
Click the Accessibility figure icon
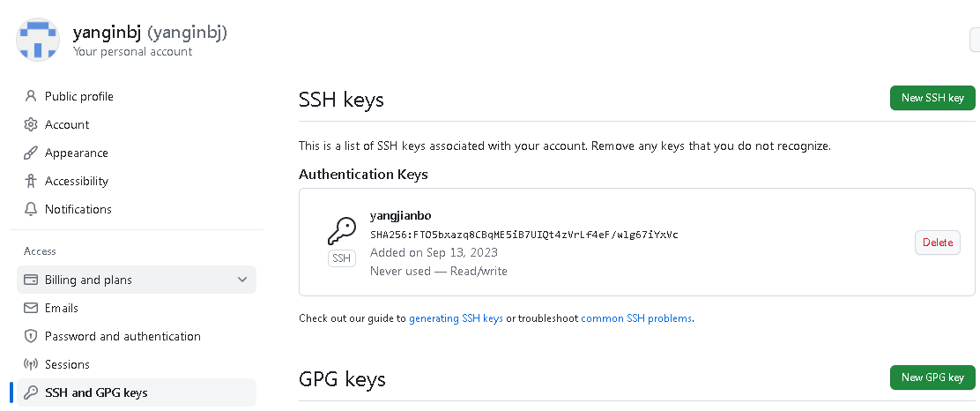31,181
